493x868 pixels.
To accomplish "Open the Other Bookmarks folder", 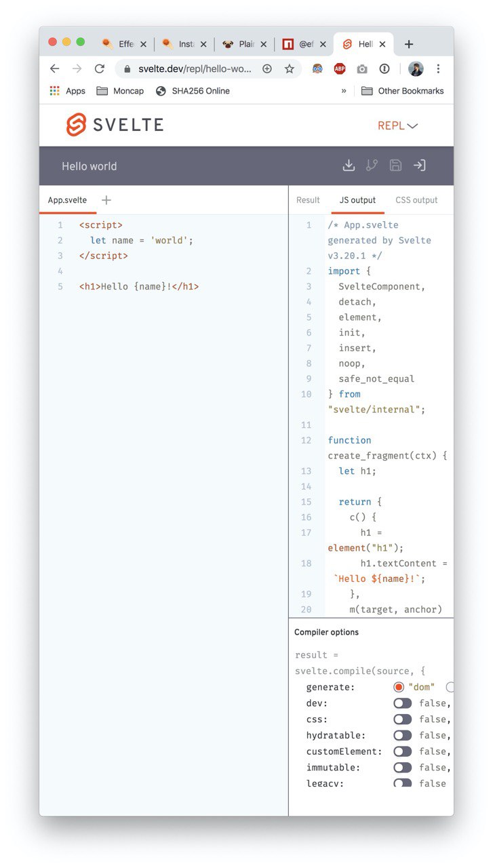I will coord(402,91).
